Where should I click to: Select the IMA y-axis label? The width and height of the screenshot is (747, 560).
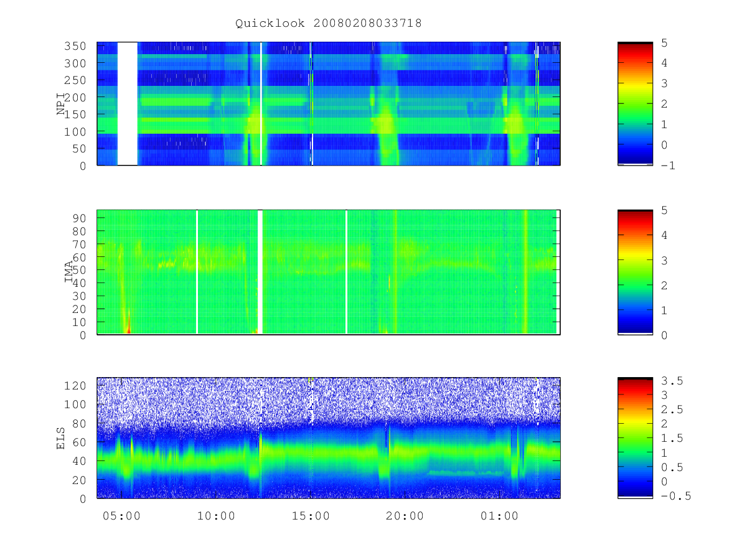(69, 272)
